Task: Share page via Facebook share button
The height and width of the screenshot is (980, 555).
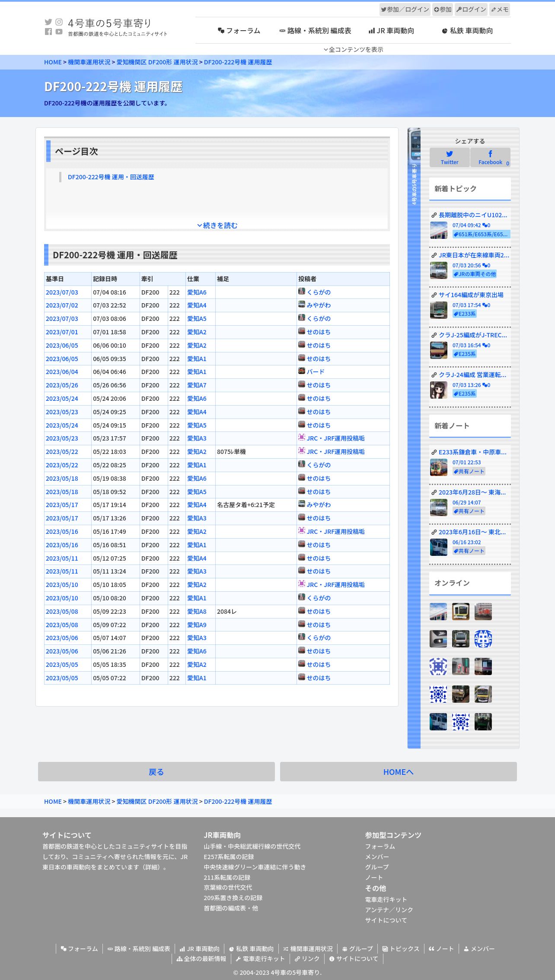Action: pyautogui.click(x=490, y=157)
